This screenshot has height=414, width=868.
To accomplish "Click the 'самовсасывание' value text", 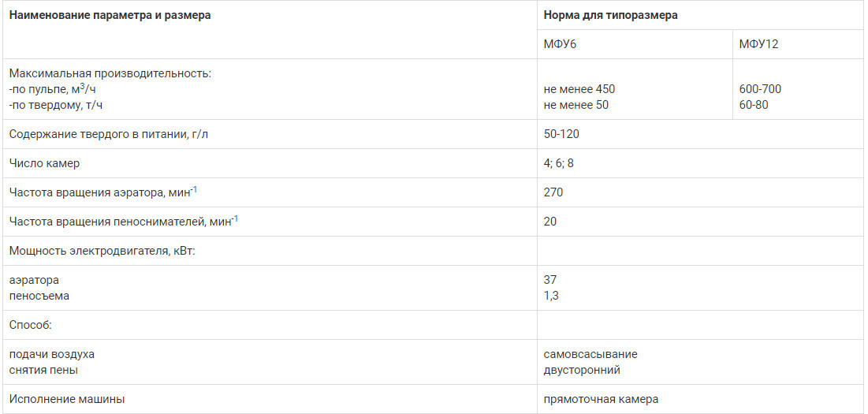I will (590, 354).
